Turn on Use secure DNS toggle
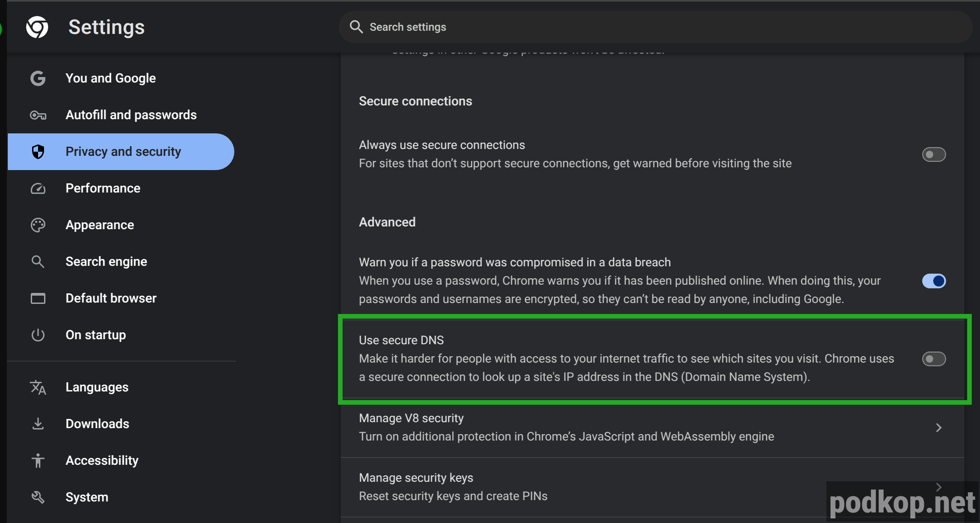Image resolution: width=980 pixels, height=523 pixels. pos(934,359)
